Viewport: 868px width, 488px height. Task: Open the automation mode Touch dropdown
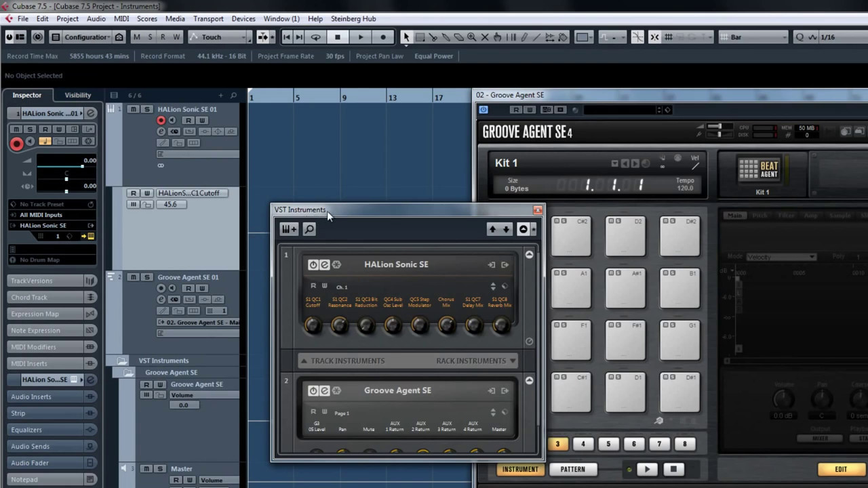point(220,37)
